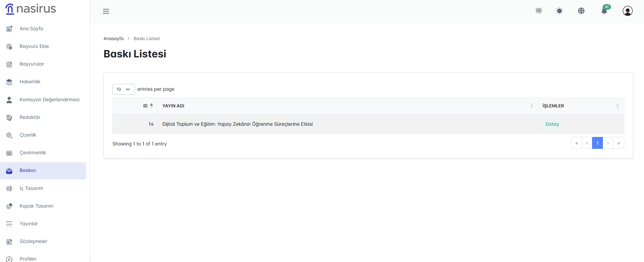The image size is (644, 262).
Task: Click the Sözleşmeler sidebar icon
Action: click(x=9, y=242)
